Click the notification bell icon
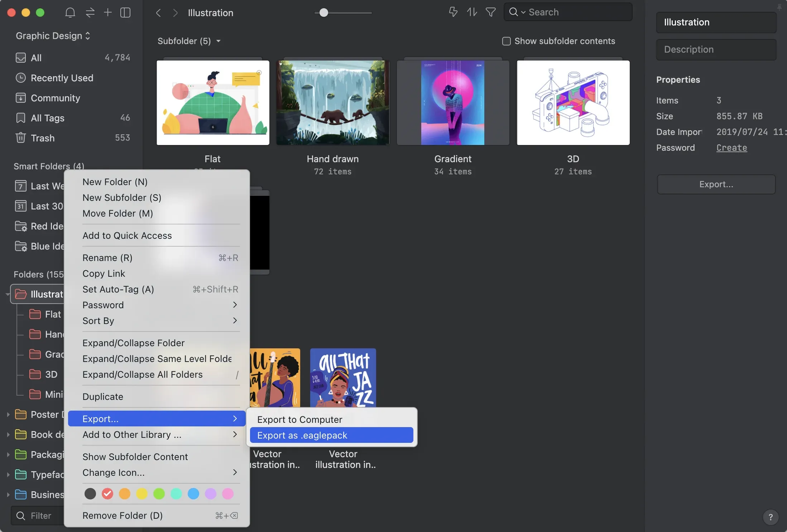 tap(70, 13)
